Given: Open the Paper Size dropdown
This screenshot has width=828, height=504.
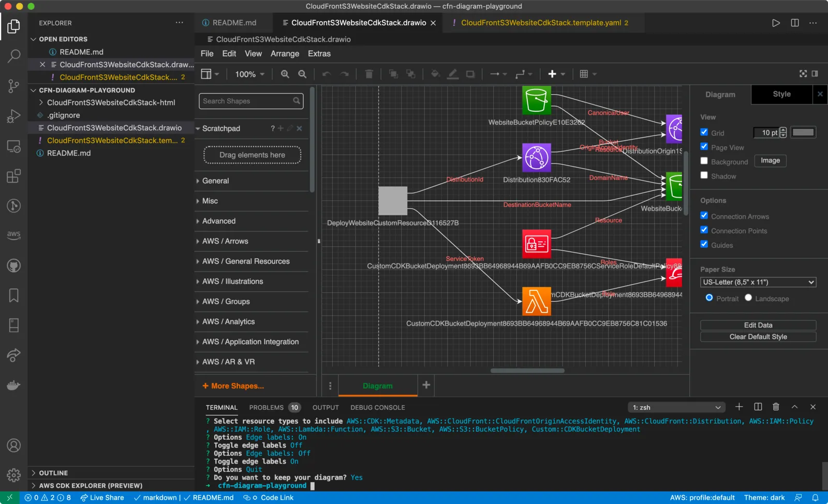Looking at the screenshot, I should coord(758,282).
